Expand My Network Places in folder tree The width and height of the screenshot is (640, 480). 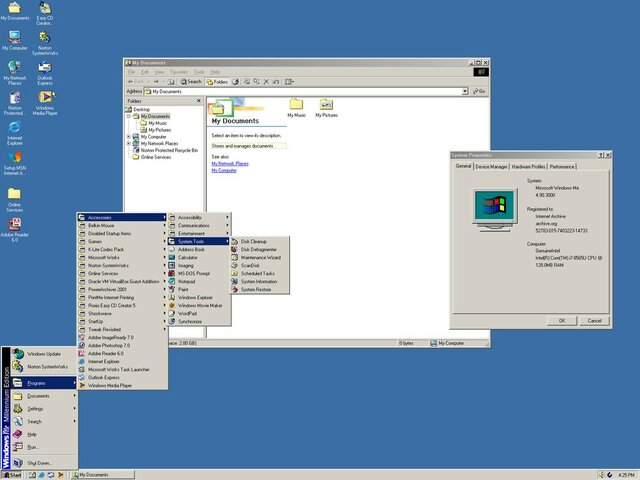coord(129,144)
